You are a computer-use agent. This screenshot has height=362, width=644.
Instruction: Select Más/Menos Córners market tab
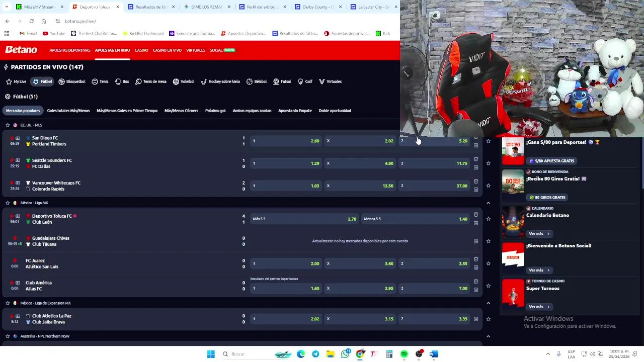(181, 111)
